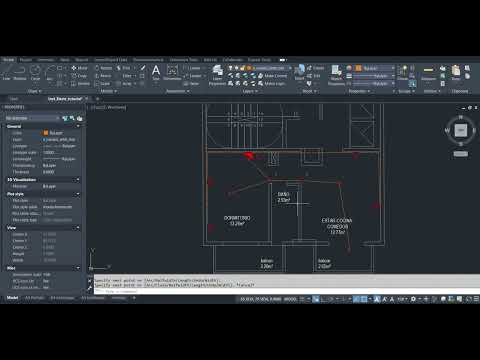Screen dimensions: 480x360
Task: Expand the Layers panel flyout
Action: click(250, 91)
